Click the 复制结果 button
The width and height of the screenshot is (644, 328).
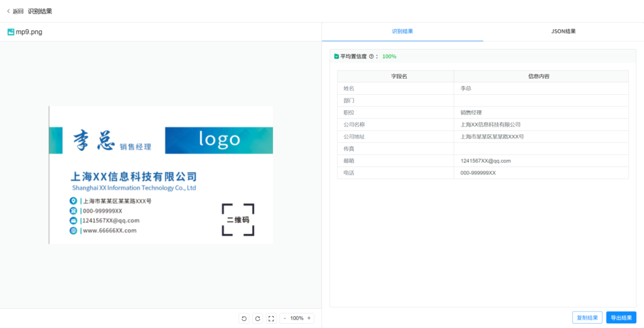tap(587, 318)
